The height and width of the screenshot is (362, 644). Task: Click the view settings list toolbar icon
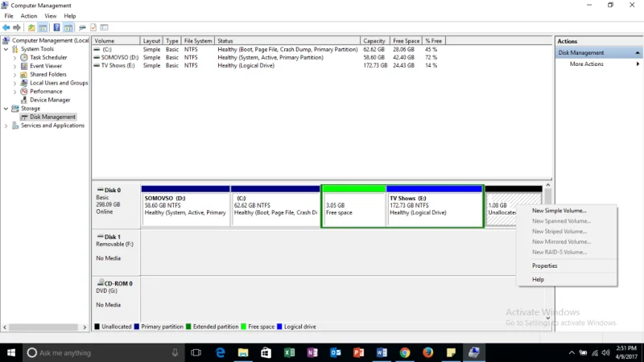[x=105, y=27]
